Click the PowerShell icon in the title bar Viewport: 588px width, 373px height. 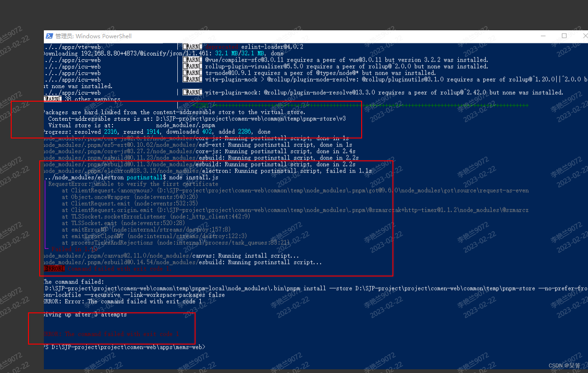coord(49,36)
